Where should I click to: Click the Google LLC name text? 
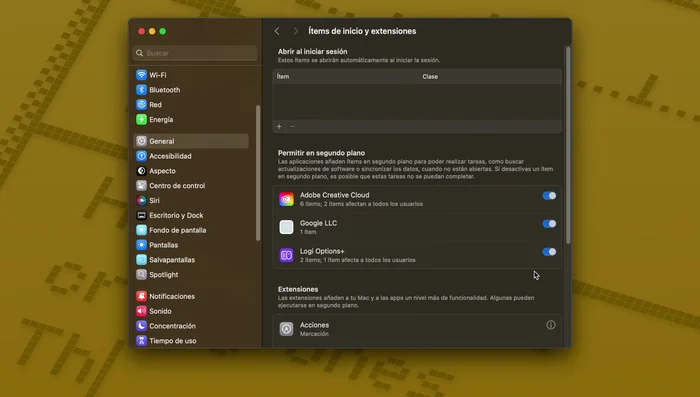click(318, 223)
